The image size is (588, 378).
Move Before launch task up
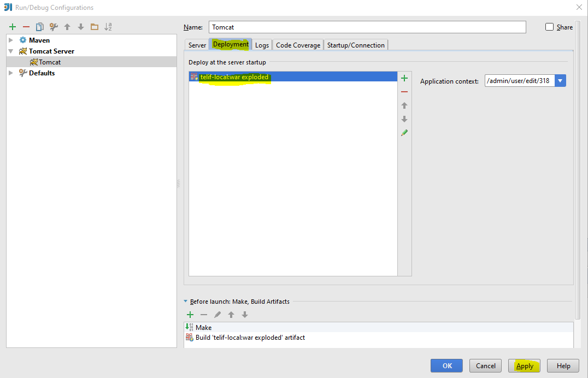click(x=231, y=315)
